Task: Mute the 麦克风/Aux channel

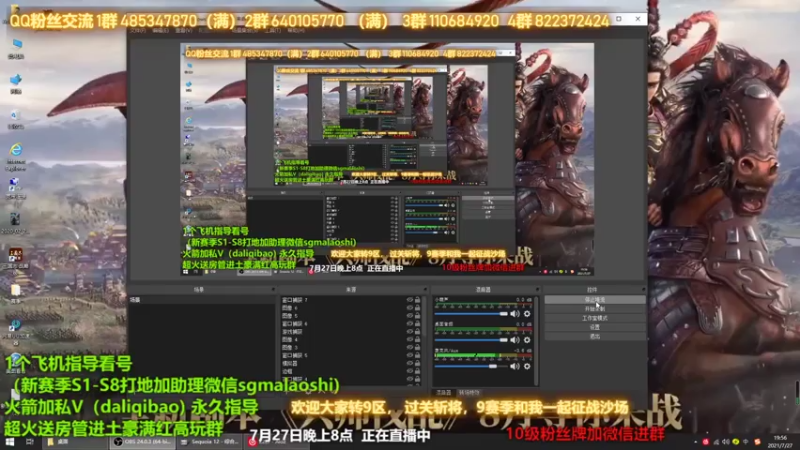Action: click(515, 366)
